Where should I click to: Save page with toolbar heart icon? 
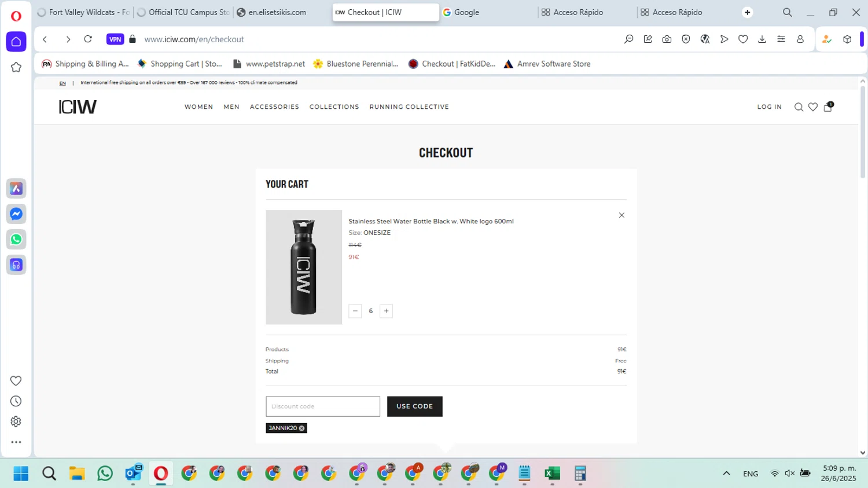743,39
